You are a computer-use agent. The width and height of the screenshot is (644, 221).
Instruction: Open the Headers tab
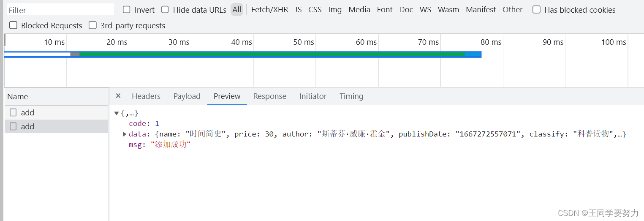pyautogui.click(x=146, y=96)
